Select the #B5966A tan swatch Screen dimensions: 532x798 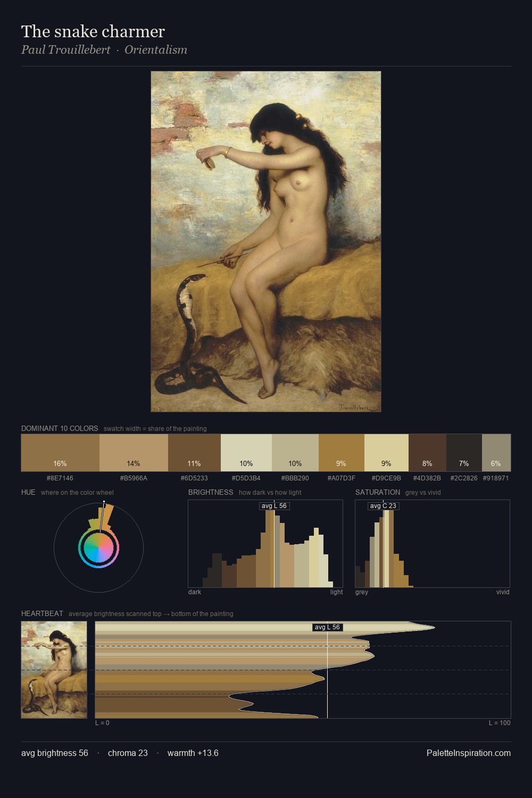coord(134,453)
